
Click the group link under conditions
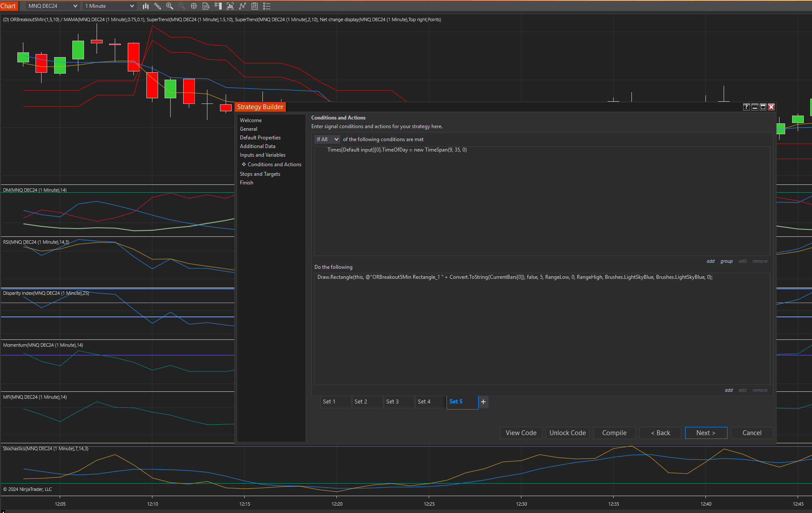tap(727, 261)
